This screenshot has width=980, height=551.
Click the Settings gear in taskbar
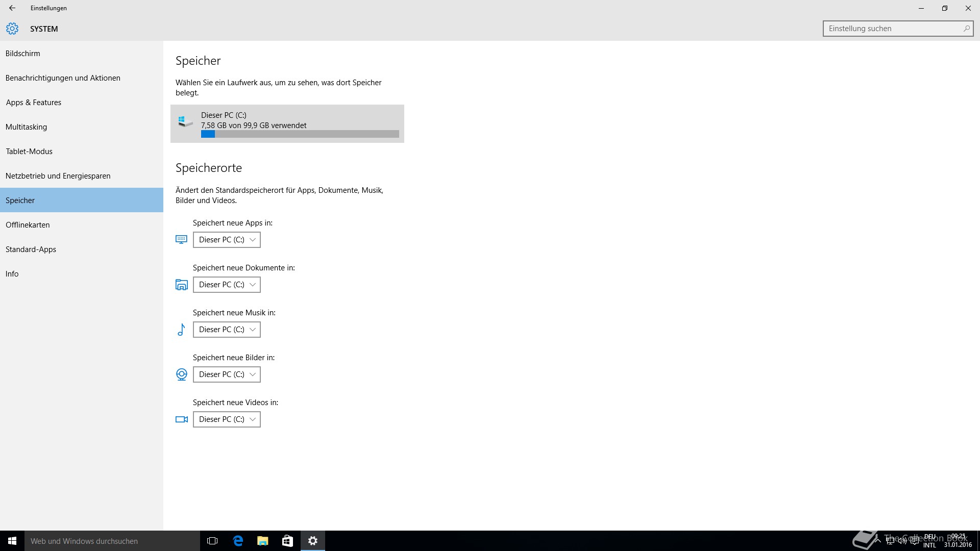313,541
